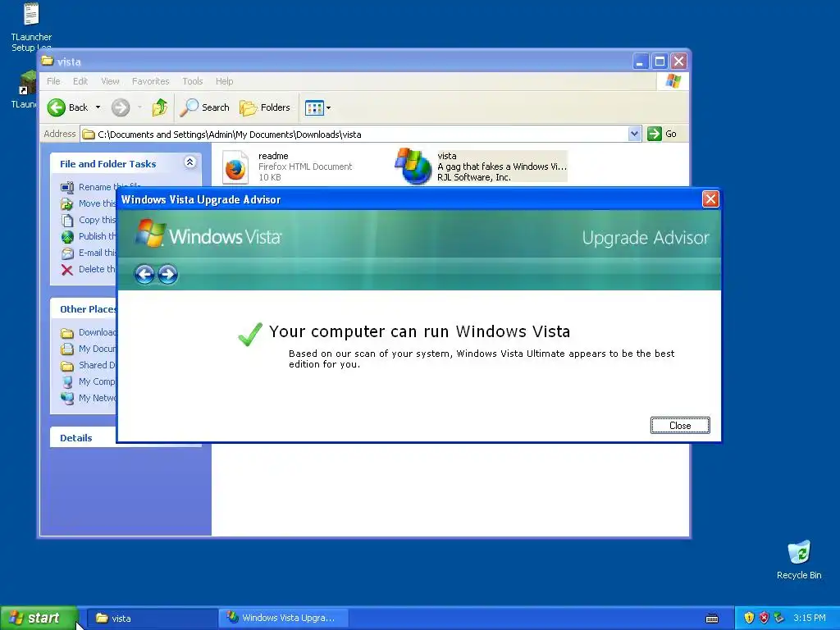Maximize the vista Explorer window

(x=660, y=62)
